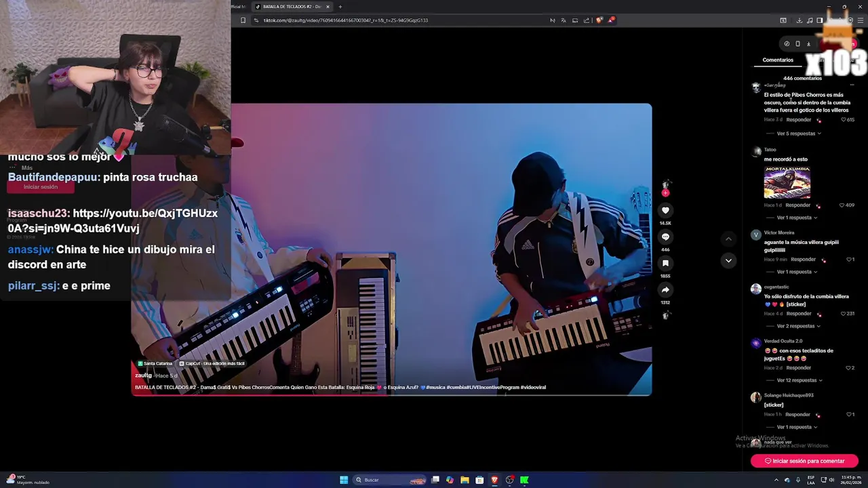Click the ESP LAA keyboard language indicator
868x488 pixels.
click(x=811, y=480)
